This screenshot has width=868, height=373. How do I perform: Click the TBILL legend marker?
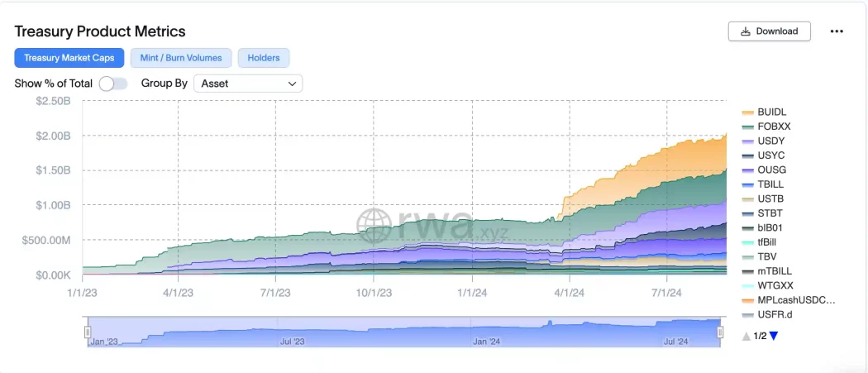[748, 184]
